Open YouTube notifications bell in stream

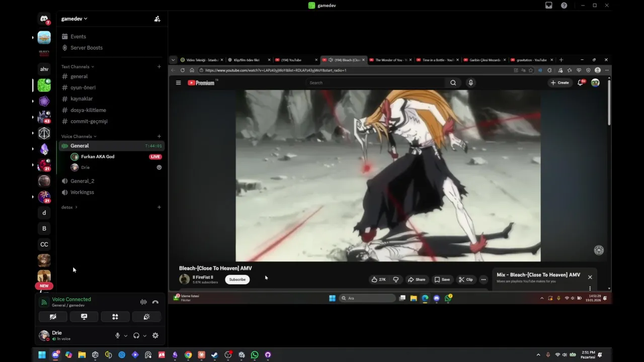(581, 83)
